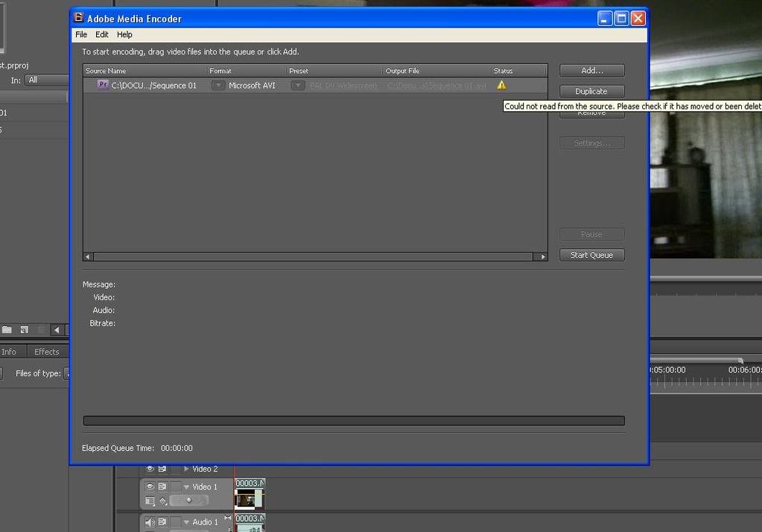Viewport: 762px width, 532px height.
Task: Click the Set Display Style icon on Video 1
Action: pos(150,500)
